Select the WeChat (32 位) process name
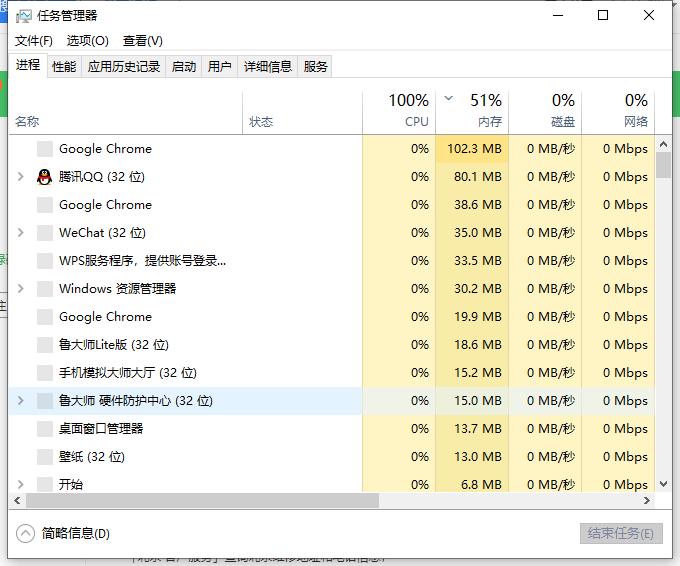680x566 pixels. [102, 232]
